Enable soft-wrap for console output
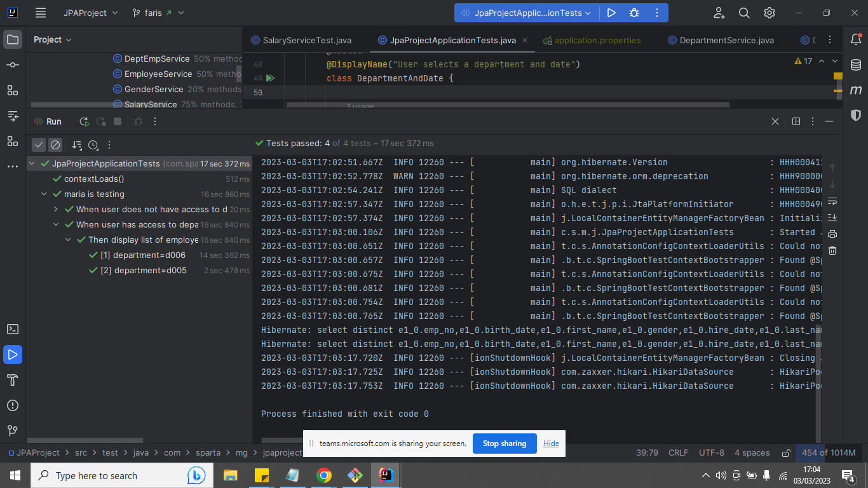 click(833, 201)
